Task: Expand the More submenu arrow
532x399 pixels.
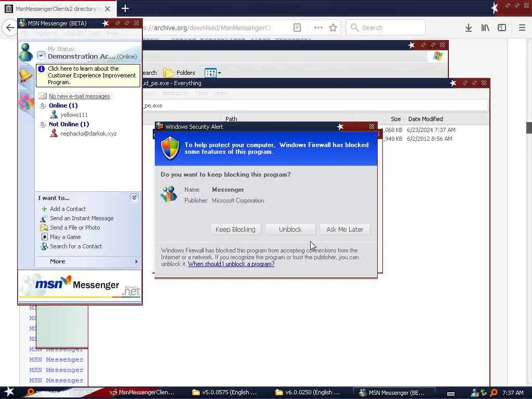Action: pos(137,261)
